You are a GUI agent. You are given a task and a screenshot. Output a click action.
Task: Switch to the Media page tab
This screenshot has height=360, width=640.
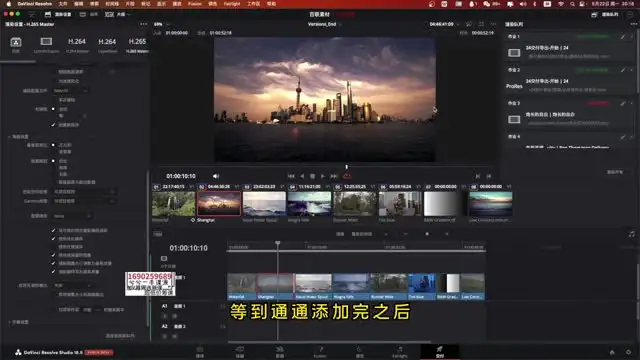coord(200,352)
